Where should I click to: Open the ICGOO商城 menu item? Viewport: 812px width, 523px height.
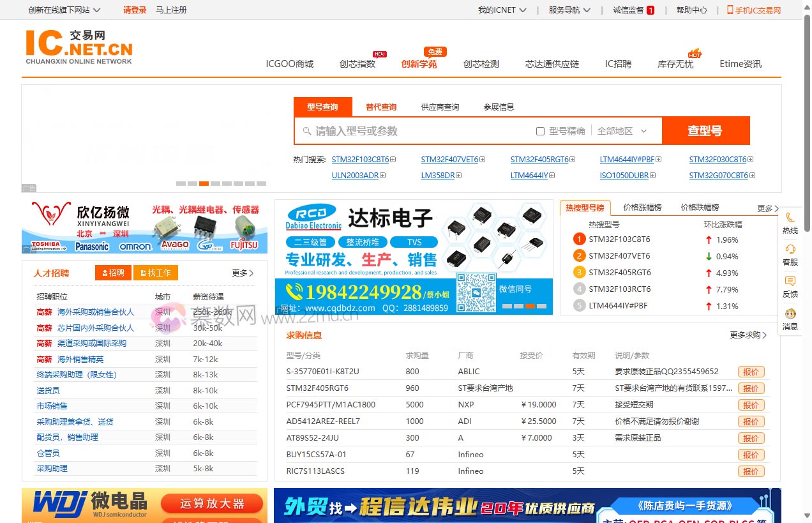[x=290, y=64]
